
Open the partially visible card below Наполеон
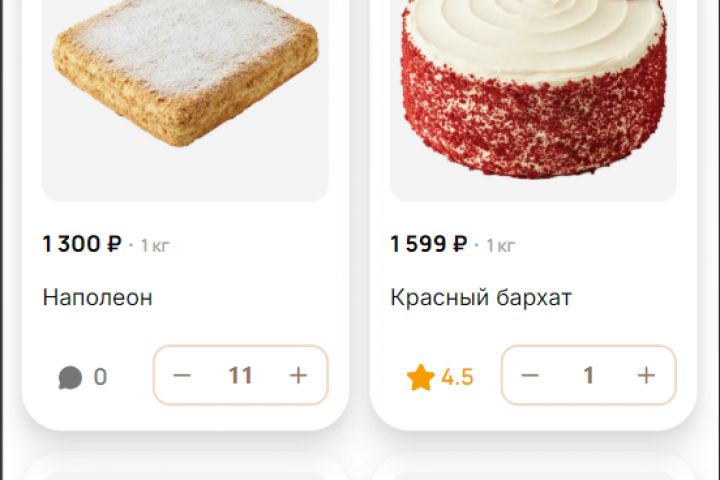coord(186,466)
